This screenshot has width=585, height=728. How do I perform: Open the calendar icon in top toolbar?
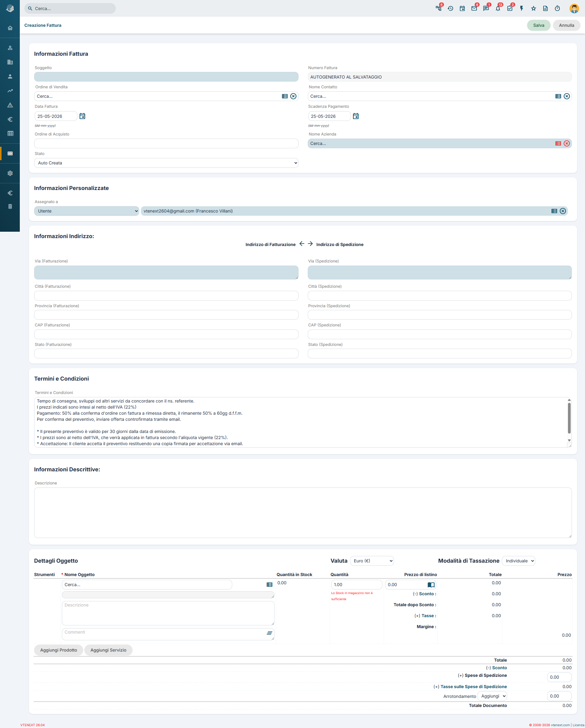[462, 9]
